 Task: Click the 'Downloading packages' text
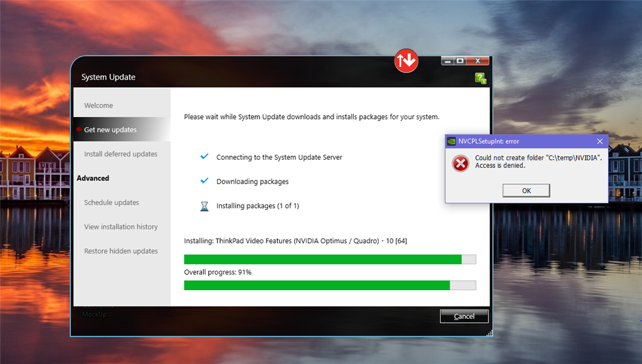coord(252,182)
